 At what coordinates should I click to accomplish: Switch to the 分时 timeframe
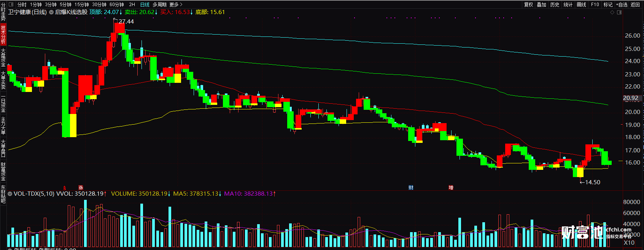point(22,5)
